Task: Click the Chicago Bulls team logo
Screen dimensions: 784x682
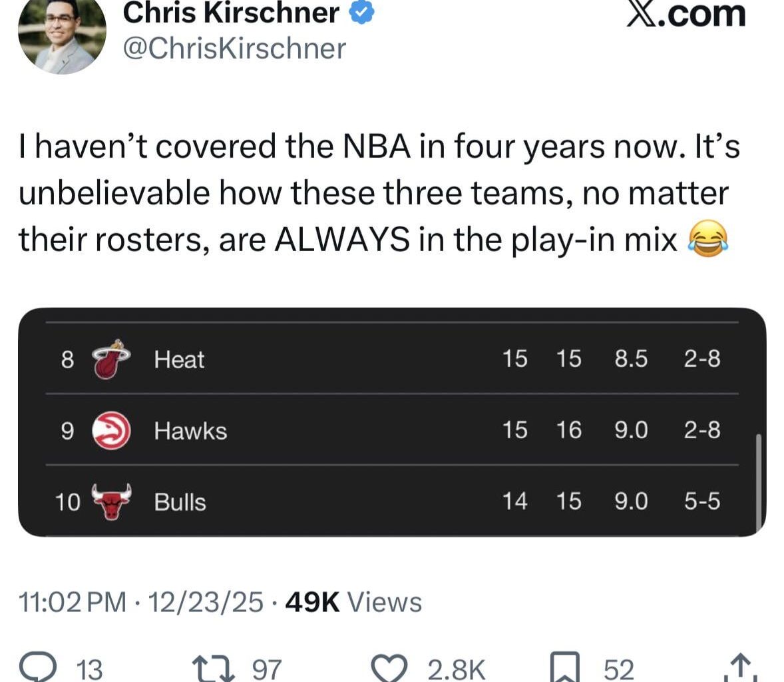Action: click(110, 502)
